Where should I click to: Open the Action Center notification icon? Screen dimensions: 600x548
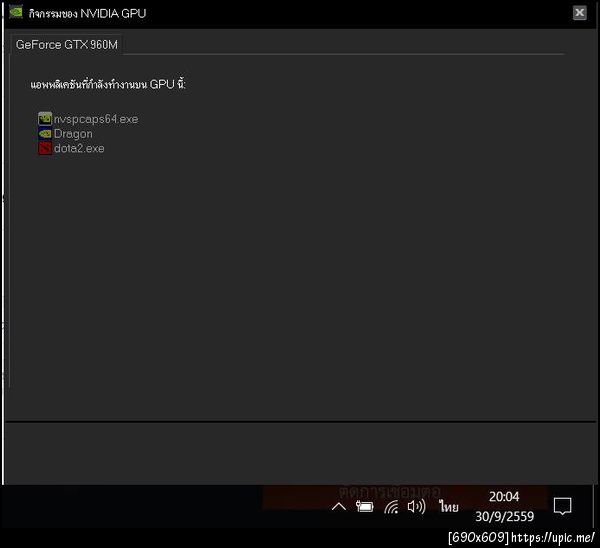click(562, 506)
